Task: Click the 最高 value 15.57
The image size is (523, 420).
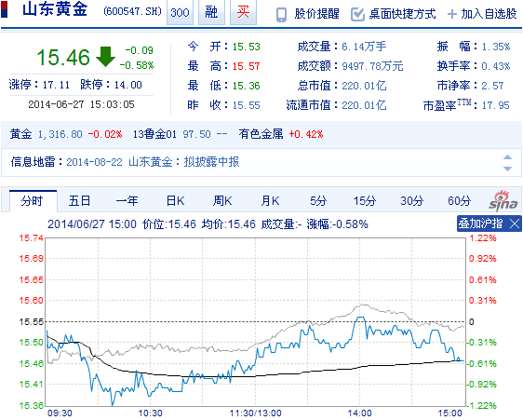Action: tap(247, 66)
